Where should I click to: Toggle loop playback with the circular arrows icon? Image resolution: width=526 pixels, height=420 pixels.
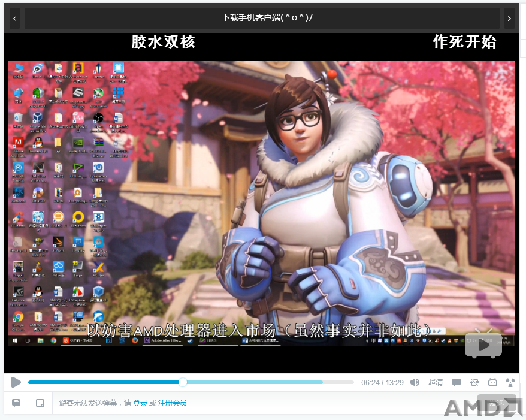[x=474, y=382]
